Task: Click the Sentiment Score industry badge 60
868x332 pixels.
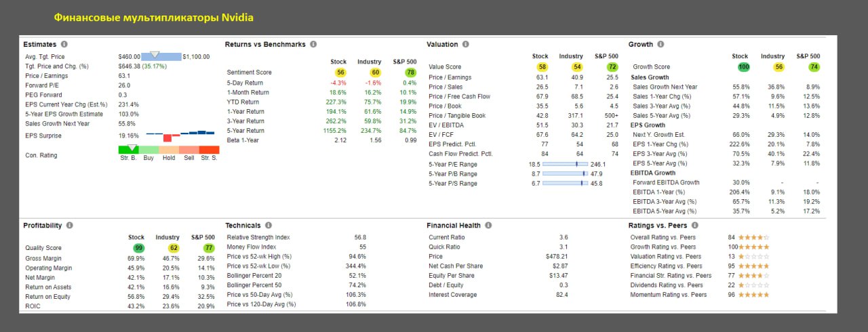Action: pos(376,72)
